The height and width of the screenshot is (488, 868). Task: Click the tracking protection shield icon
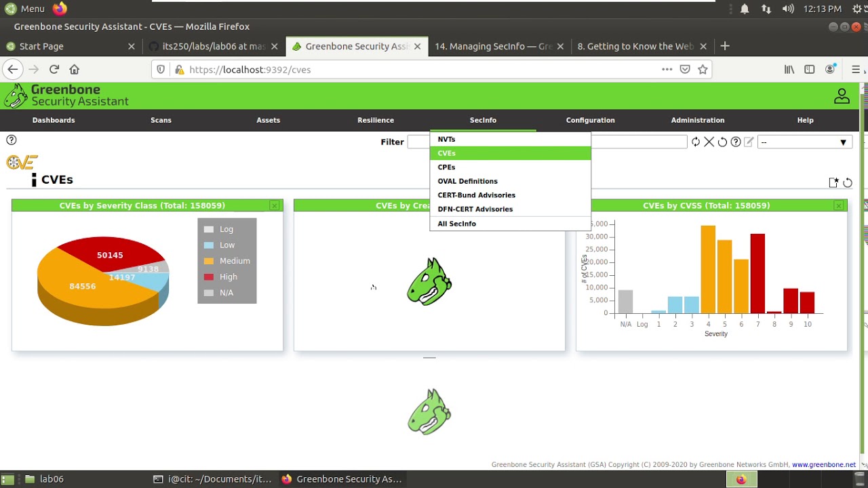tap(161, 69)
